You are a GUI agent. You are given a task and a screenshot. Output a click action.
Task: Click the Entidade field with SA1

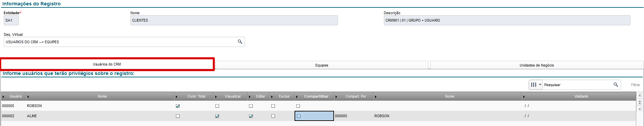tap(11, 20)
